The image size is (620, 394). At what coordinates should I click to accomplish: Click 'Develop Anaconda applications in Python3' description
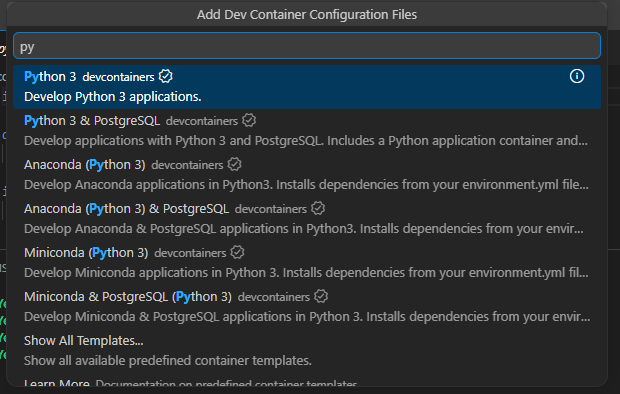pos(306,185)
